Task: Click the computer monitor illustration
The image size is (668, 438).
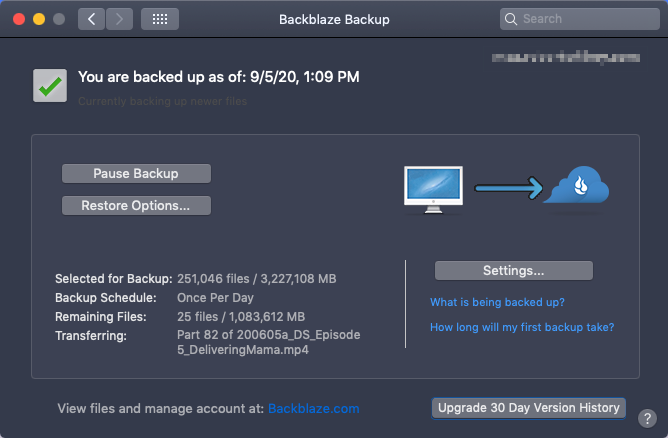Action: (x=433, y=189)
